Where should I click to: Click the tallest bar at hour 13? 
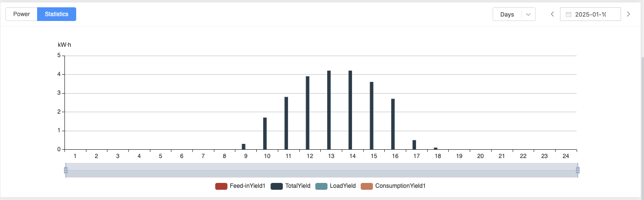pos(329,110)
